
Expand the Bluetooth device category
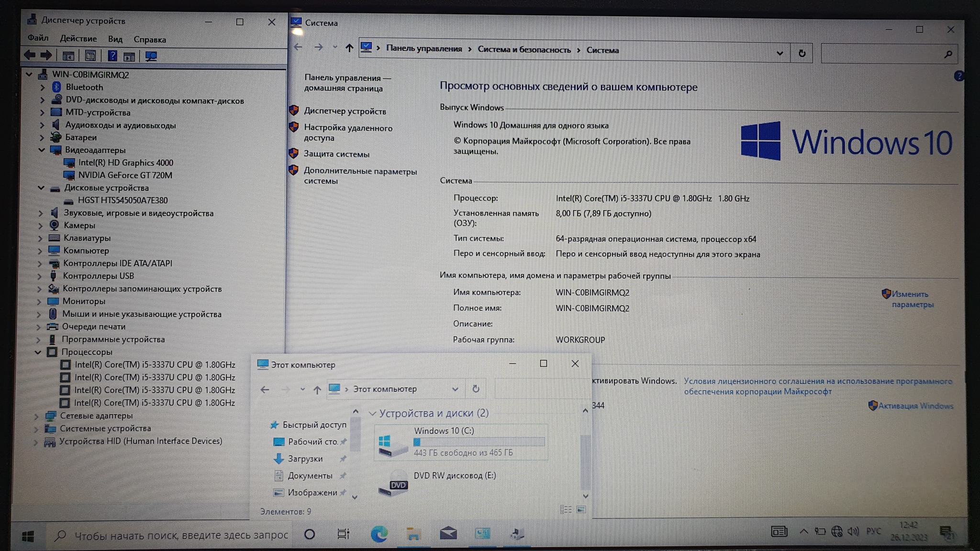pos(42,88)
